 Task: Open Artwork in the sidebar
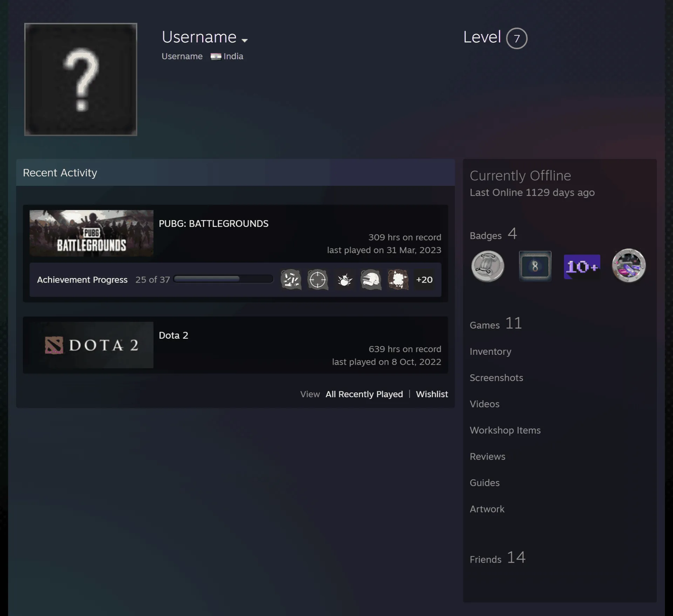(x=487, y=509)
